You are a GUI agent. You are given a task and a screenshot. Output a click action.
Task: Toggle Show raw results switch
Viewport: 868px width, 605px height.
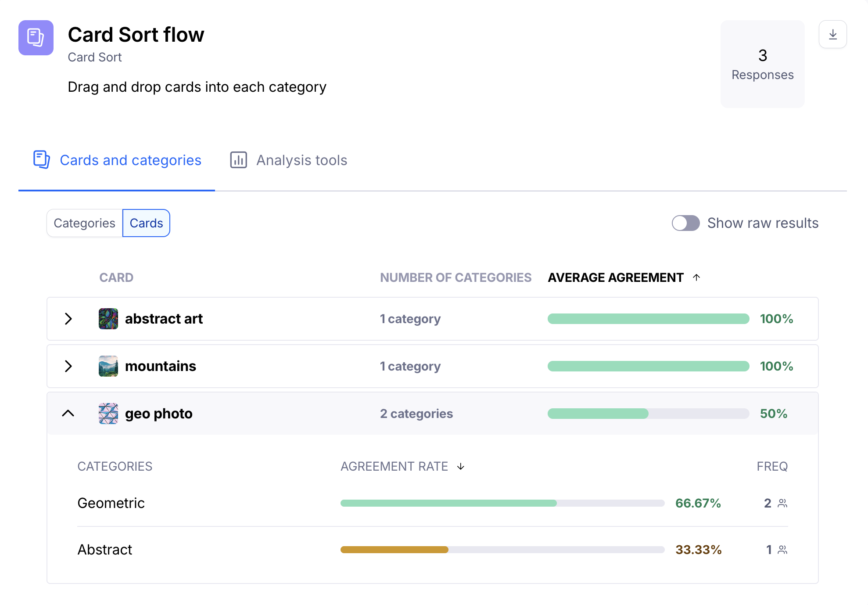685,223
